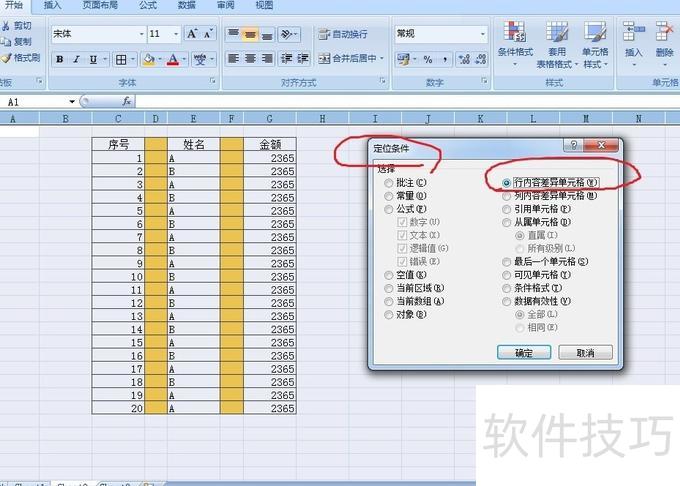
Task: Switch to the 插入 ribbon tab
Action: [52, 5]
